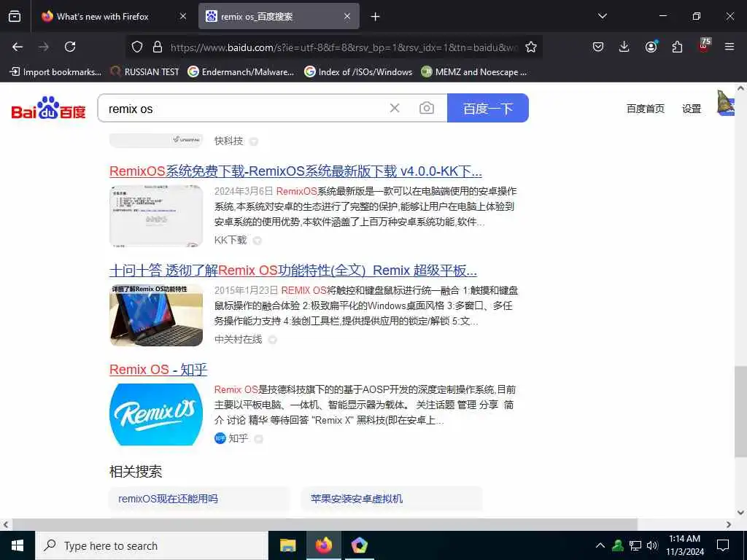
Task: Click the green user tray icon
Action: [618, 545]
